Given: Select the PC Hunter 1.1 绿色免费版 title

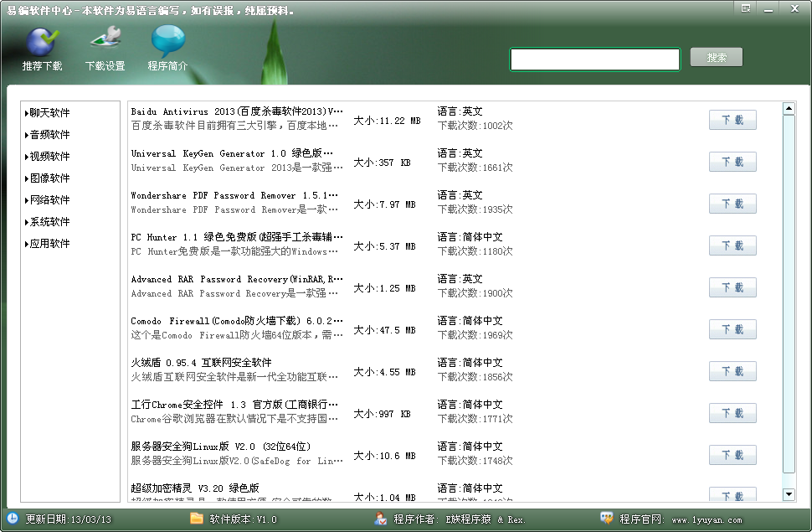Looking at the screenshot, I should [x=237, y=237].
